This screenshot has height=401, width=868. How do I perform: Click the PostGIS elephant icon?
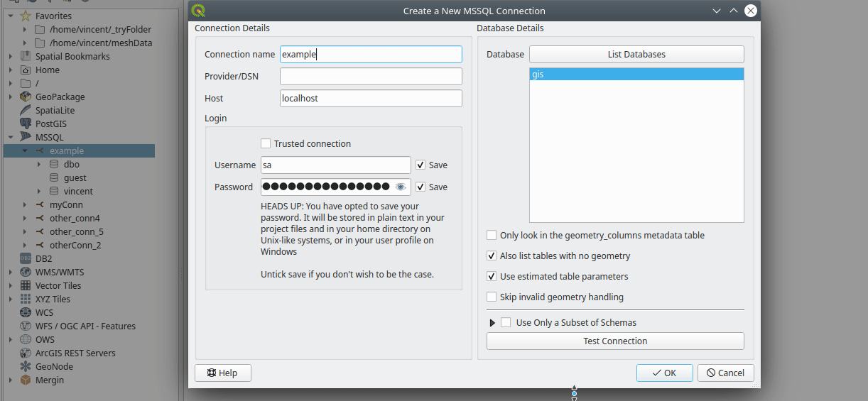click(26, 123)
